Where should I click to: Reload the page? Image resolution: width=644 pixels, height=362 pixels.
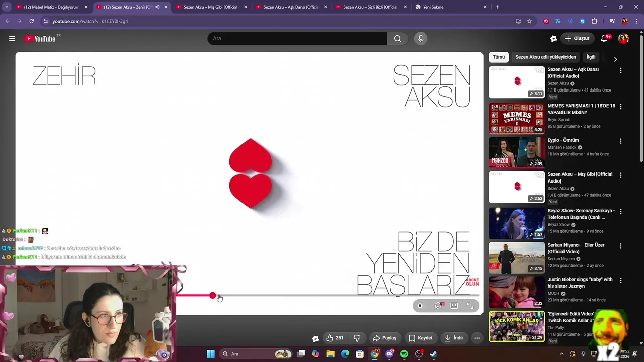click(31, 21)
